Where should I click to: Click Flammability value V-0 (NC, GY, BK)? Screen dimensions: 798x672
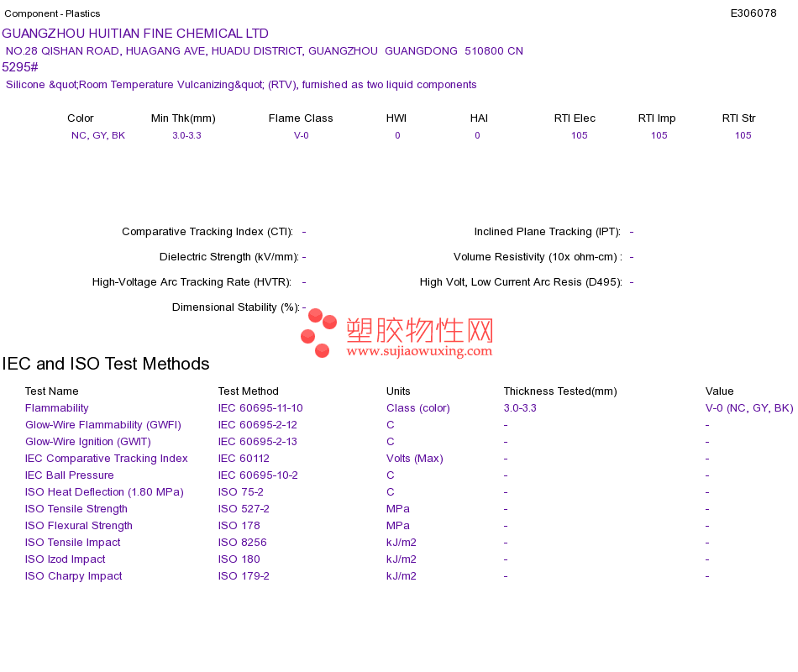(x=749, y=407)
